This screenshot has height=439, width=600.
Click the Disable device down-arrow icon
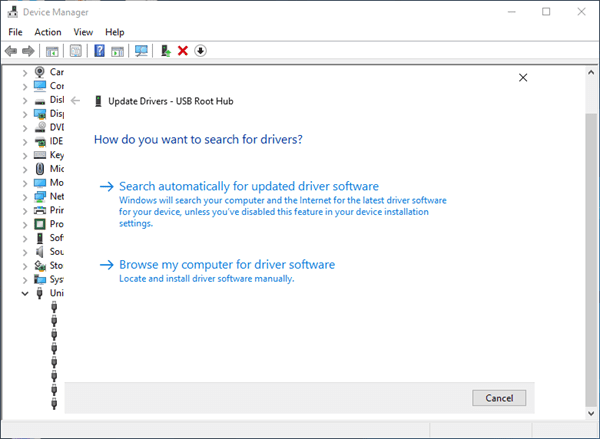200,51
